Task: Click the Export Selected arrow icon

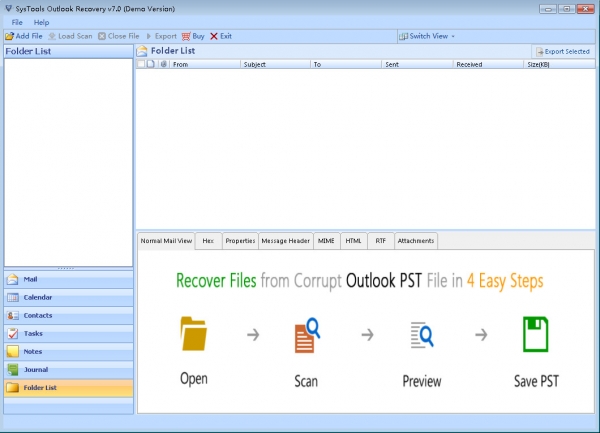Action: point(540,52)
